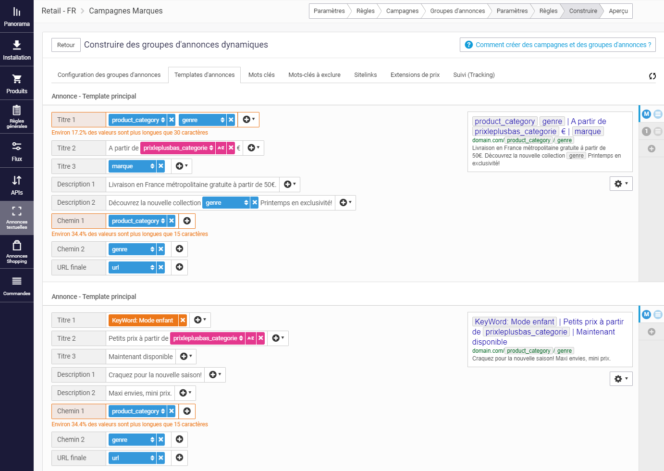Screen dimensions: 664x471
Task: Open the APIs sidebar section
Action: (x=16, y=185)
